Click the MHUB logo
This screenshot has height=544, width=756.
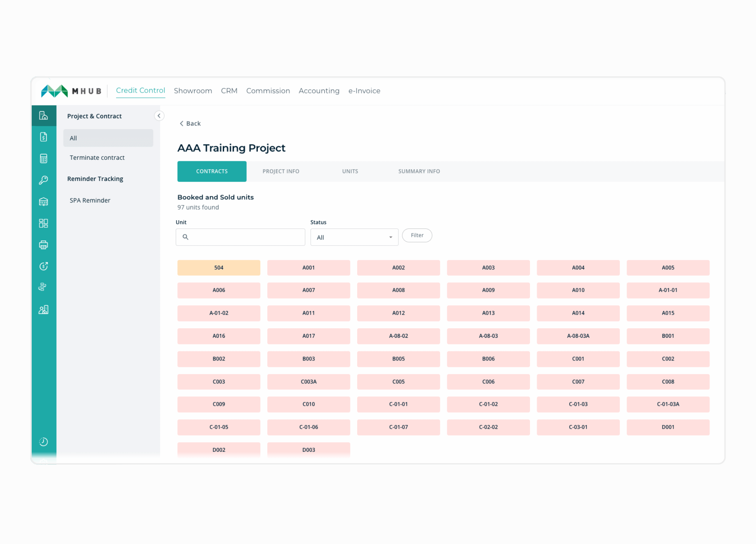click(71, 91)
